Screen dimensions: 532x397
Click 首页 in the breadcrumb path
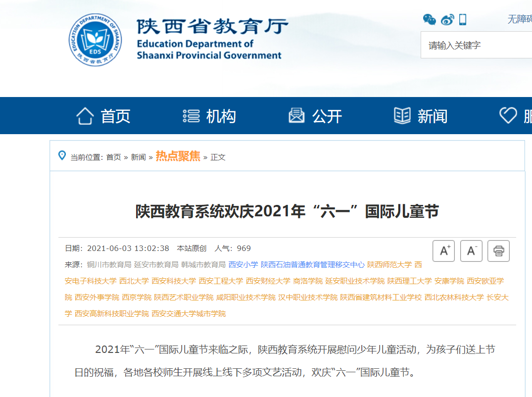113,157
